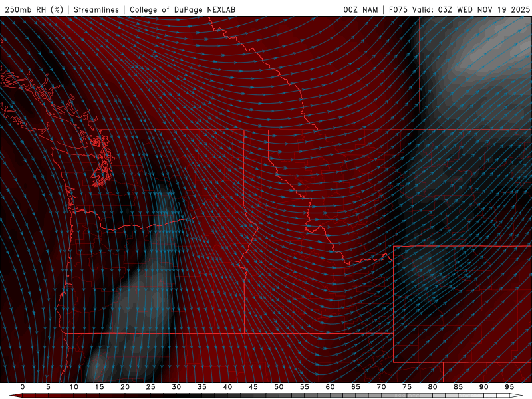Click the colorbar tick label "70"

coord(381,387)
